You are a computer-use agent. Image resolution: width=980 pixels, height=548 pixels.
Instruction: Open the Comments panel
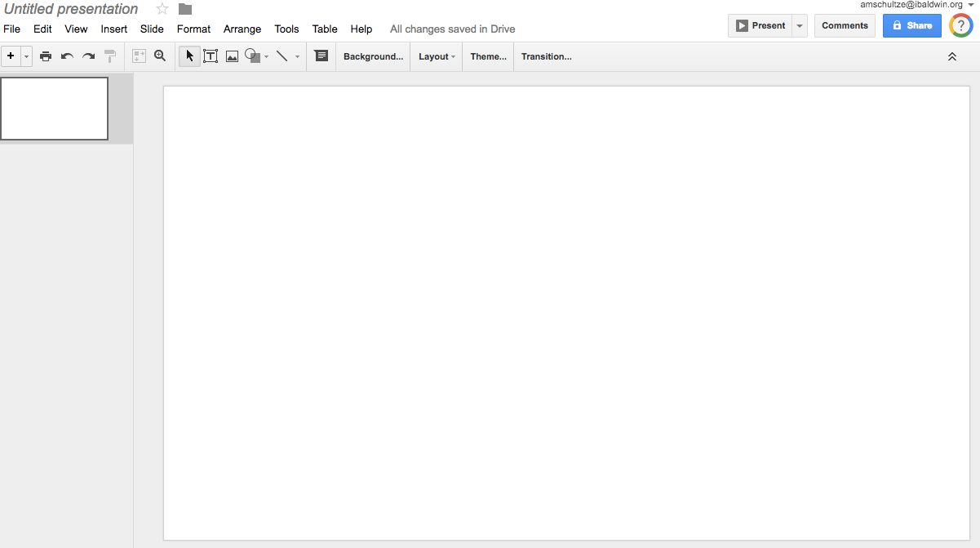tap(845, 25)
